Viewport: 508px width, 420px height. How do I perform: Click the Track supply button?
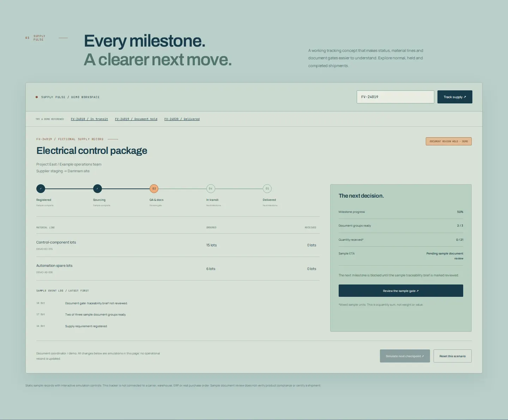455,97
